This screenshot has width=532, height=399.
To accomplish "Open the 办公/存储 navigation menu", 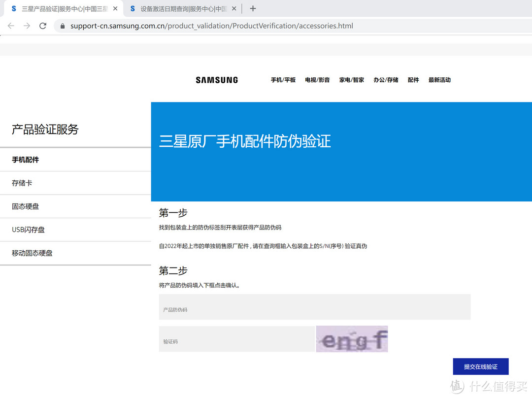I will pyautogui.click(x=386, y=80).
